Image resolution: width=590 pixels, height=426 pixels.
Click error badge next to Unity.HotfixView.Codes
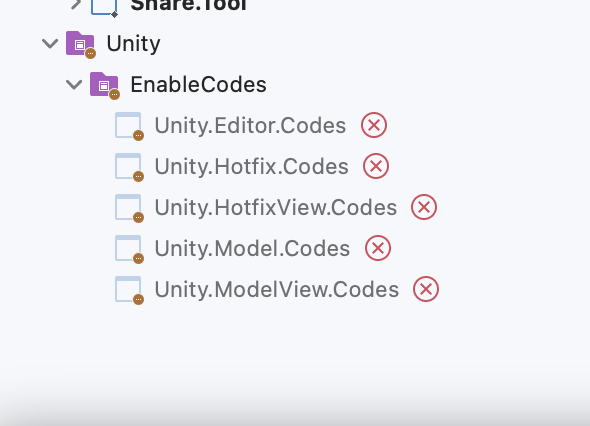[x=424, y=207]
